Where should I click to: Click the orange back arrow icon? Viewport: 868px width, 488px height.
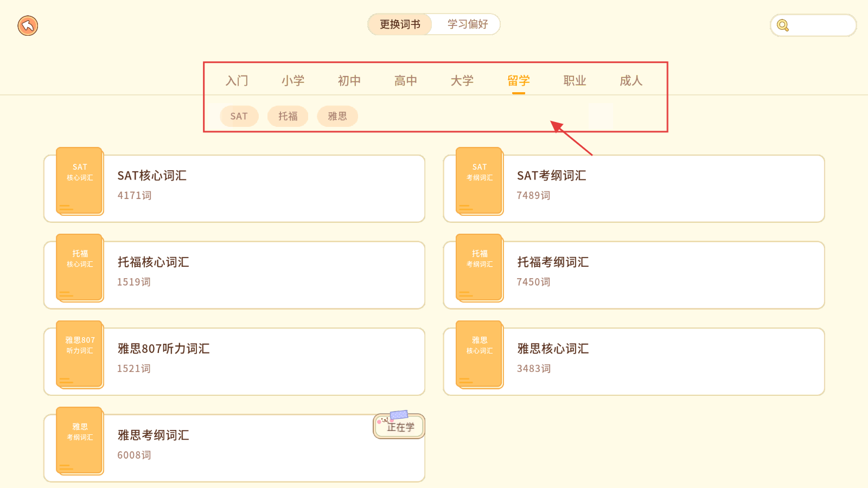[28, 25]
